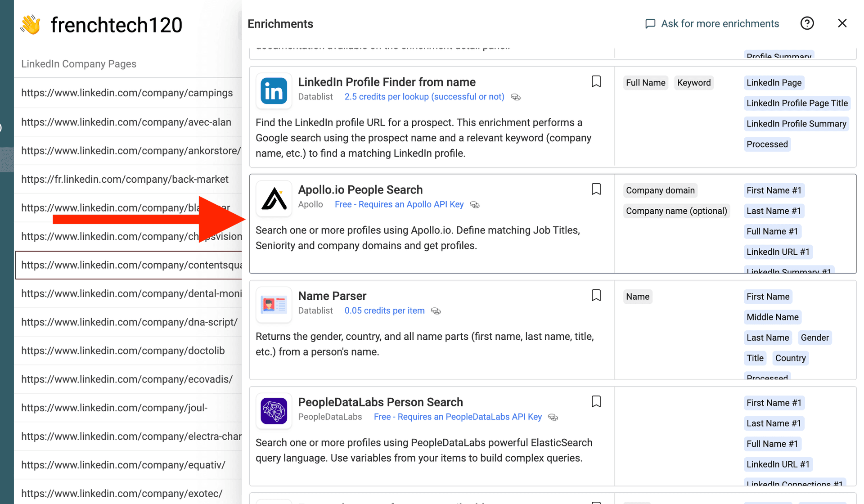Click Free - Requires an Apollo API Key

[399, 205]
